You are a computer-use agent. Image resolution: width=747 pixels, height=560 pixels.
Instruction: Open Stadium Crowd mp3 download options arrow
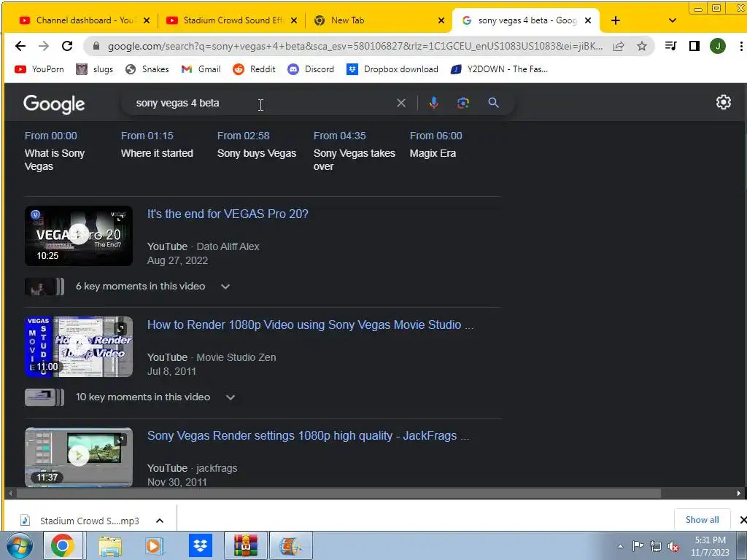(x=160, y=521)
